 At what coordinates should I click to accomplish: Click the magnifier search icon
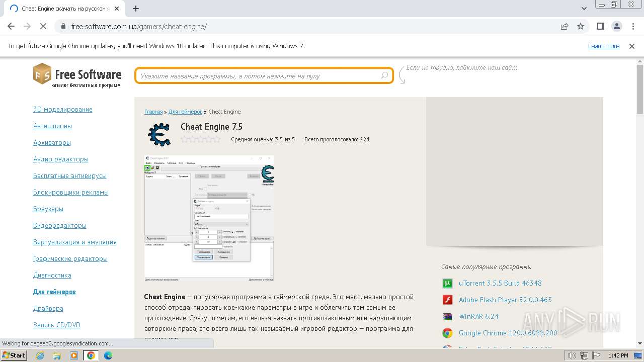click(x=384, y=76)
